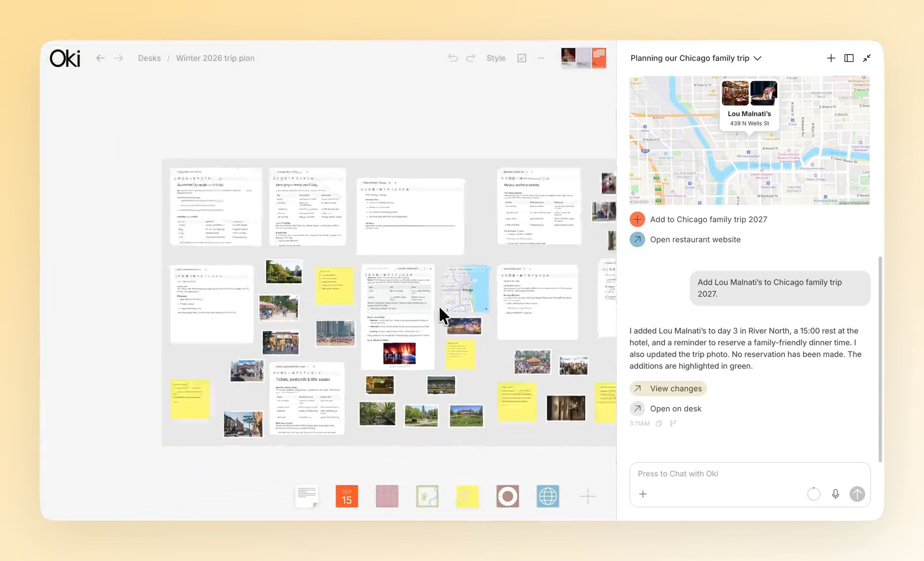Click Open on desk

666,408
